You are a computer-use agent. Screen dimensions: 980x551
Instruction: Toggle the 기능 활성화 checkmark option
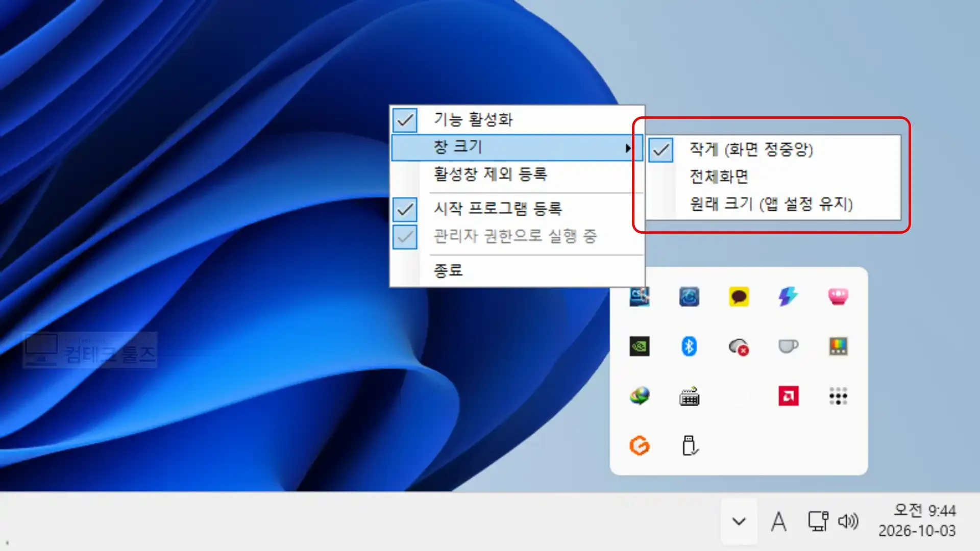coord(517,120)
